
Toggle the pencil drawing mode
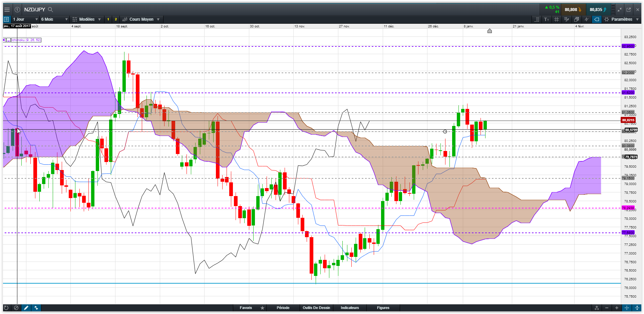click(26, 308)
